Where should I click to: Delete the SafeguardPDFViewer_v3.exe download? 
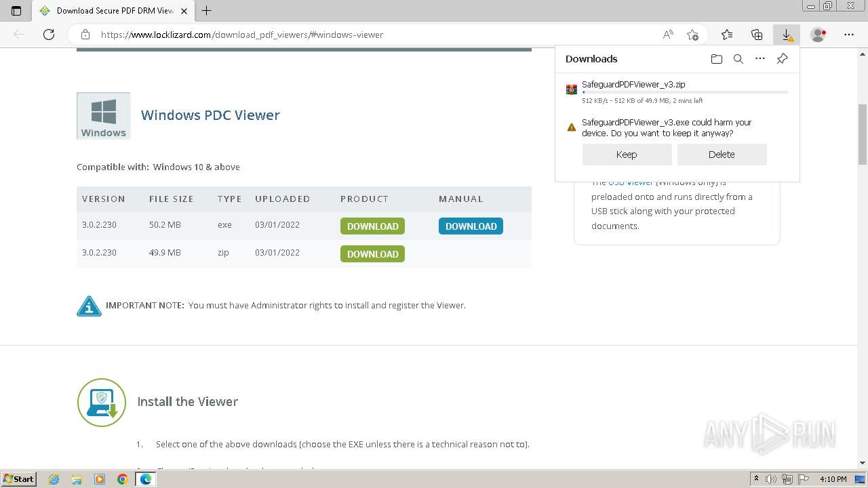[x=722, y=155]
